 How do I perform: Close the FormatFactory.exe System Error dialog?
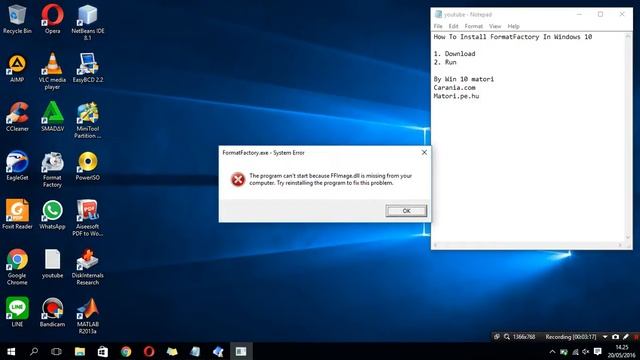pos(424,152)
